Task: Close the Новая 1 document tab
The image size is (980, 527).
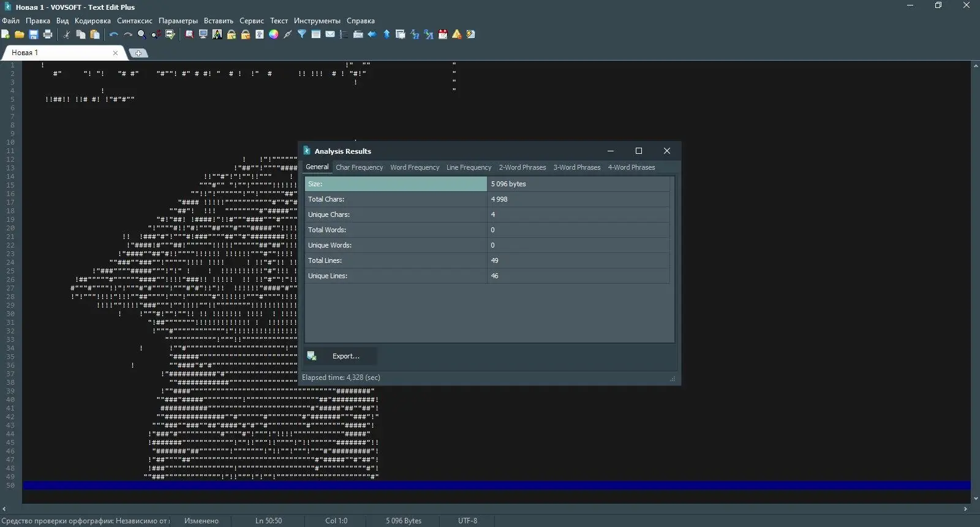Action: pos(115,53)
